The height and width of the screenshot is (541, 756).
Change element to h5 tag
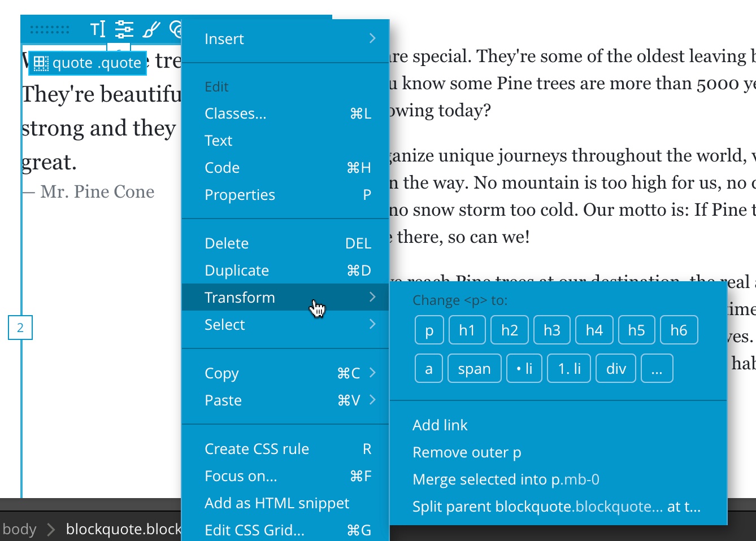pyautogui.click(x=637, y=330)
